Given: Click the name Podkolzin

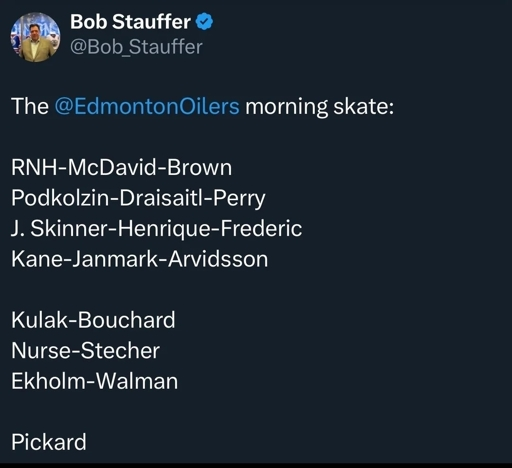Looking at the screenshot, I should click(x=60, y=198).
